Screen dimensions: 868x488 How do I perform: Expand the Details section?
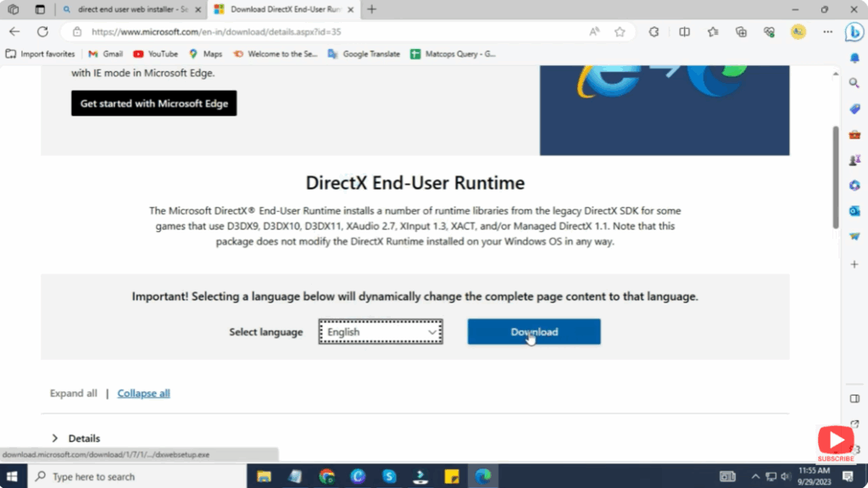82,438
